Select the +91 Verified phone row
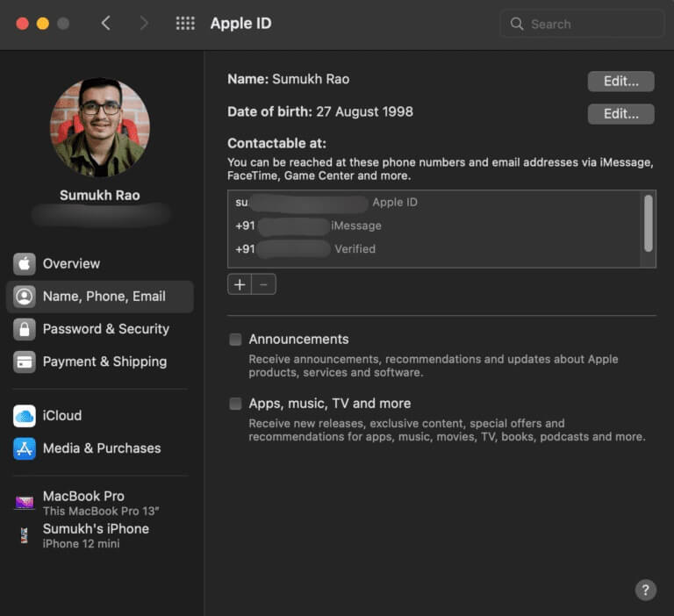This screenshot has height=616, width=674. pyautogui.click(x=434, y=249)
